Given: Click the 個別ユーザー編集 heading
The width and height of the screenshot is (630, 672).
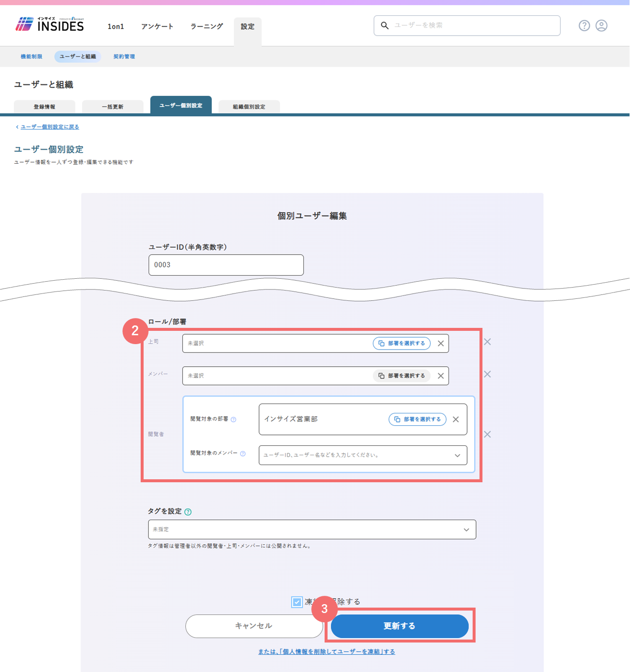Looking at the screenshot, I should 312,216.
